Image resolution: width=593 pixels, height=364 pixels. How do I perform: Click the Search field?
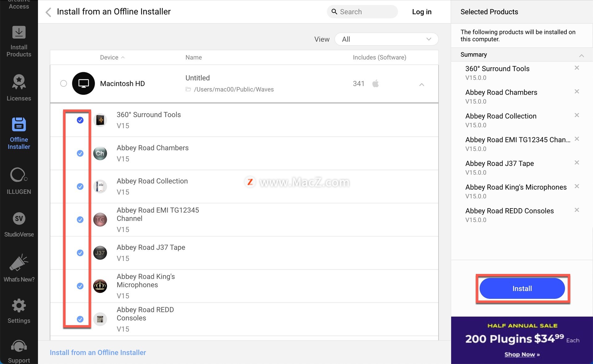coord(362,12)
